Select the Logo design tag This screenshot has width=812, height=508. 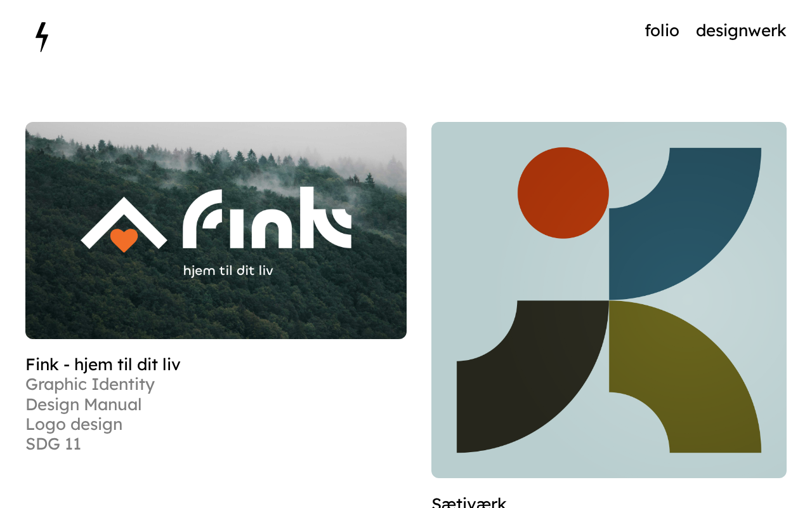pyautogui.click(x=74, y=424)
